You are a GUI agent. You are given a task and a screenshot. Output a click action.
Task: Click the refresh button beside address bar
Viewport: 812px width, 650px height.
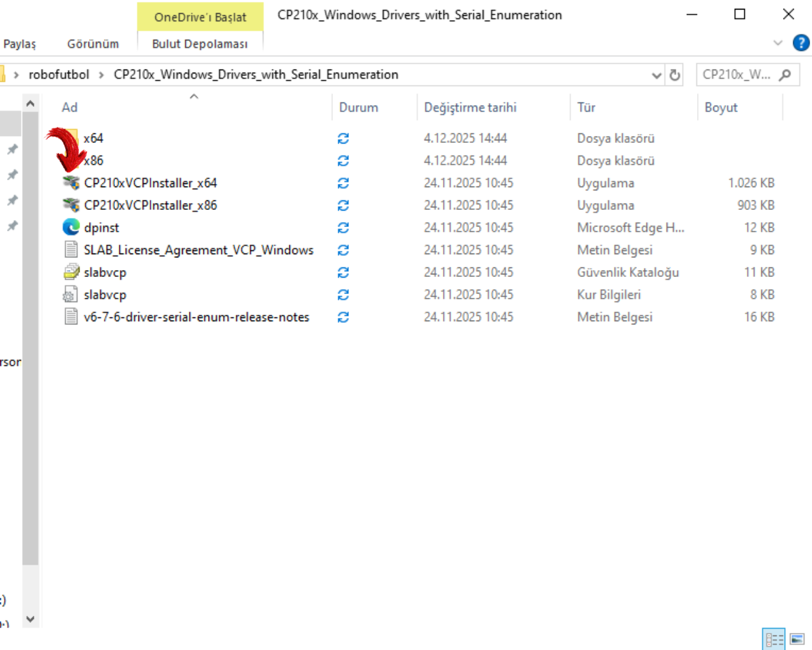point(675,75)
